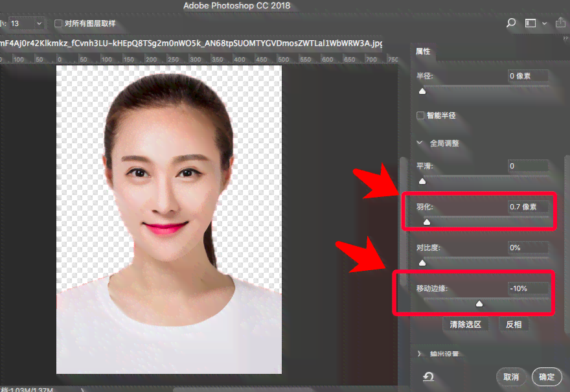570x392 pixels.
Task: Click the 移动边缘 slider handle
Action: pyautogui.click(x=479, y=304)
